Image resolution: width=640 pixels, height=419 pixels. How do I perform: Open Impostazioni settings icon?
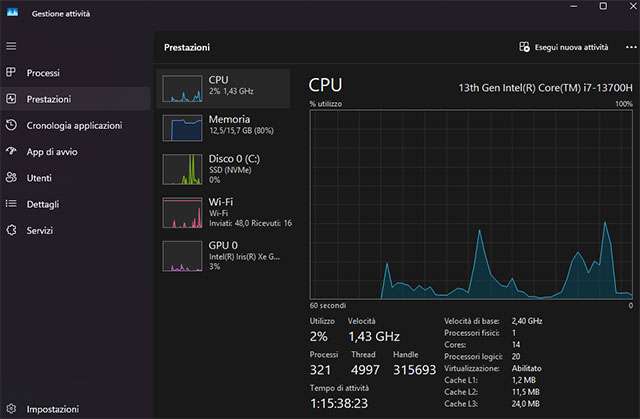pos(11,409)
